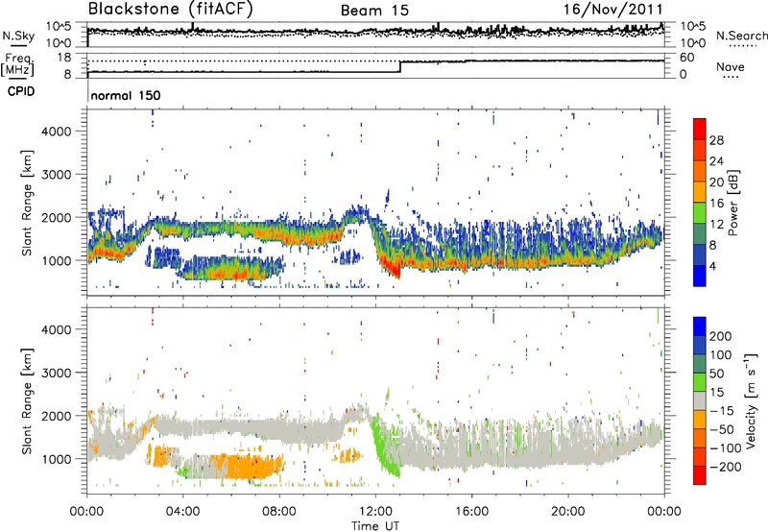
Task: Click the "4" Power colorbar label
Action: tap(712, 266)
